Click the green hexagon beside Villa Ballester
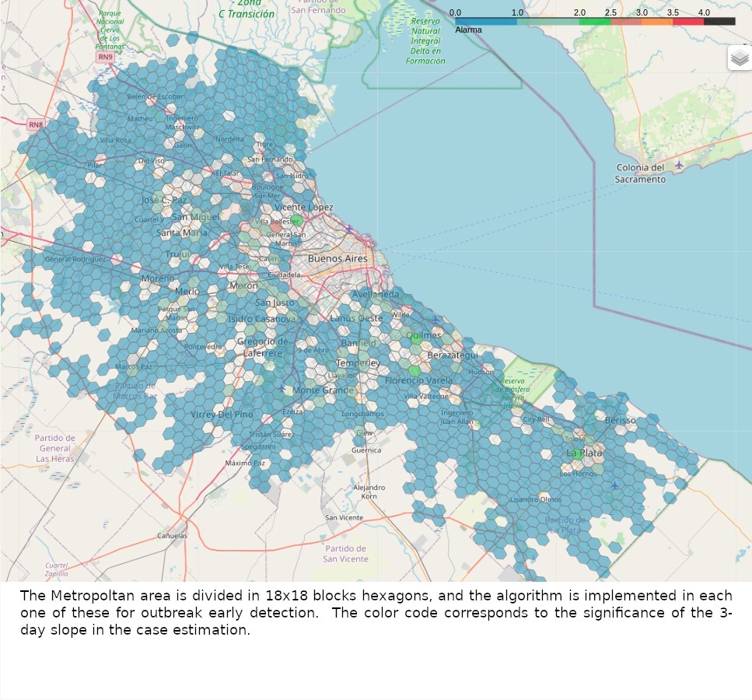The image size is (752, 700). coord(296,222)
